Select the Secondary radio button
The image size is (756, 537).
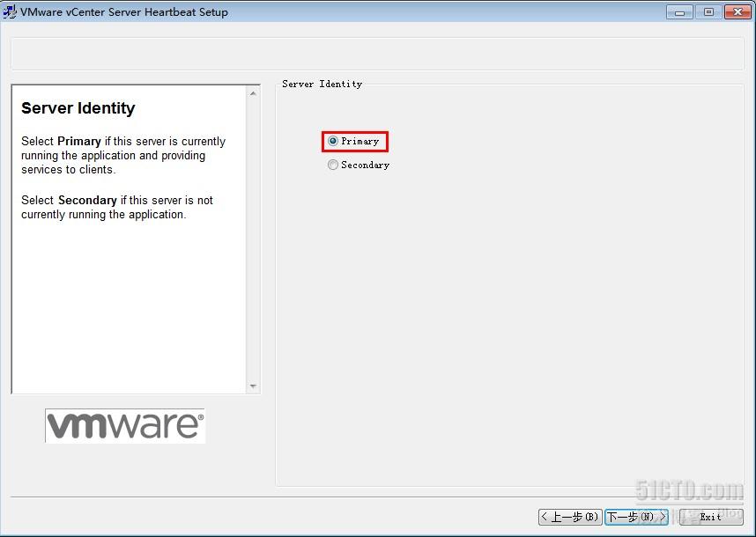(333, 165)
